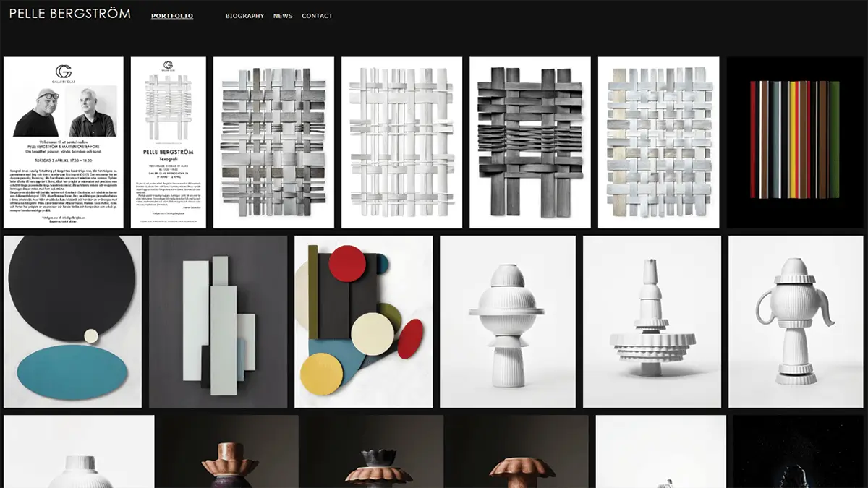This screenshot has width=868, height=488.
Task: Open the colorful circles collage artwork
Action: coord(364,322)
